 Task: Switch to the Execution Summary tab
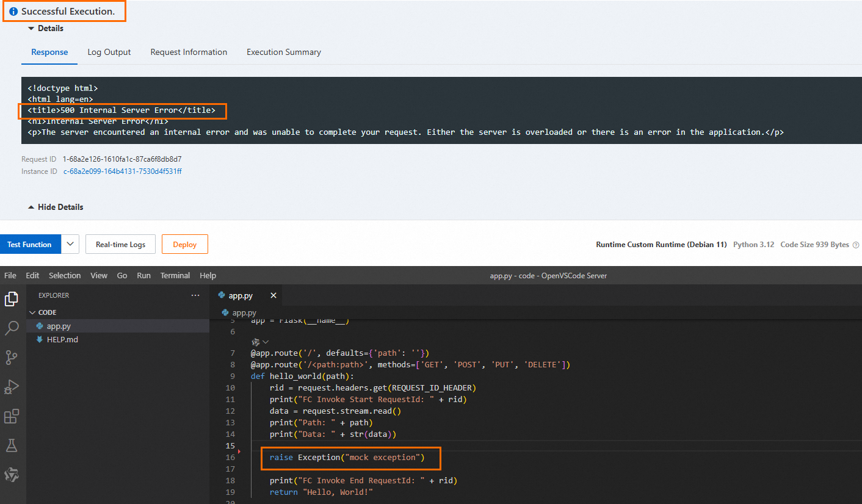tap(283, 52)
